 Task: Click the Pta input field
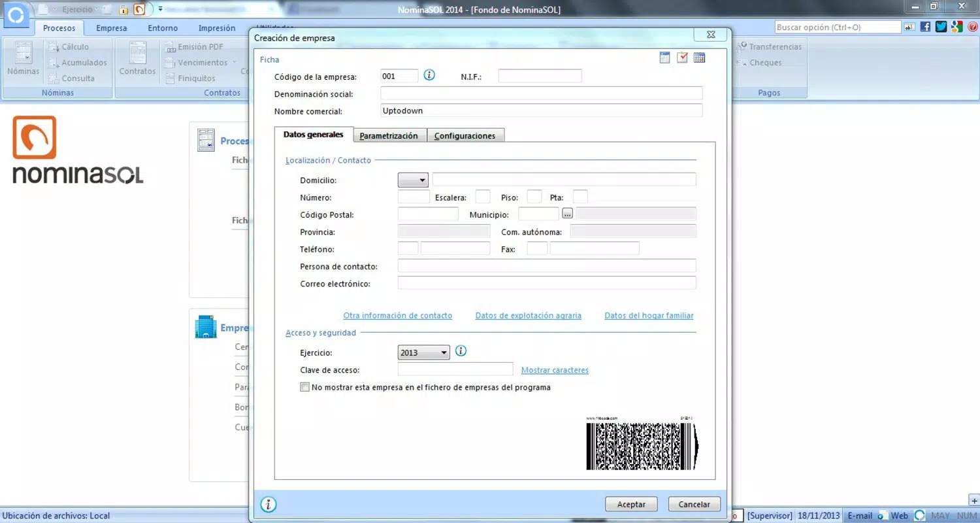point(580,197)
